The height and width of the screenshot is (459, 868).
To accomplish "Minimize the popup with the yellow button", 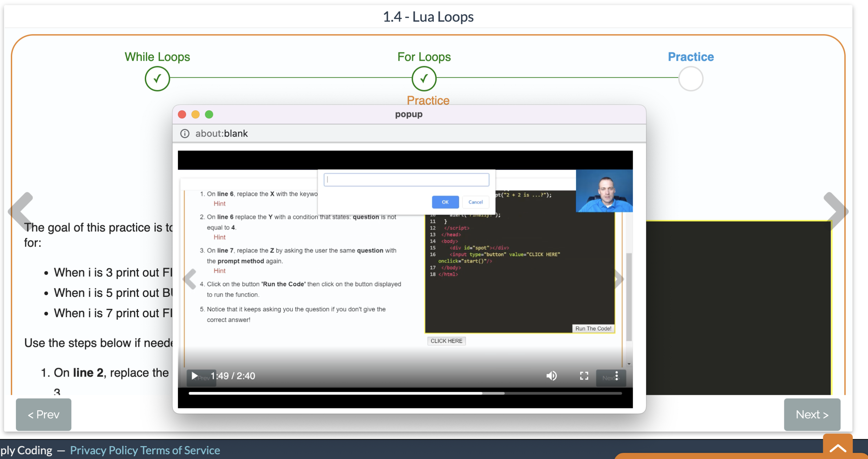I will pos(196,115).
